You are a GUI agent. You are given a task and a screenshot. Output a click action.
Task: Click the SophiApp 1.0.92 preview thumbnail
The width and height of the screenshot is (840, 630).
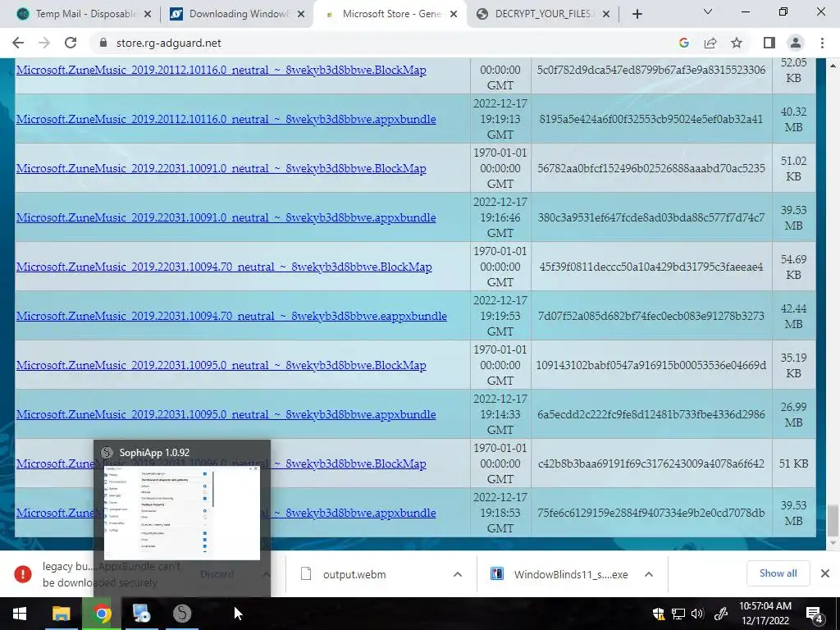(181, 513)
